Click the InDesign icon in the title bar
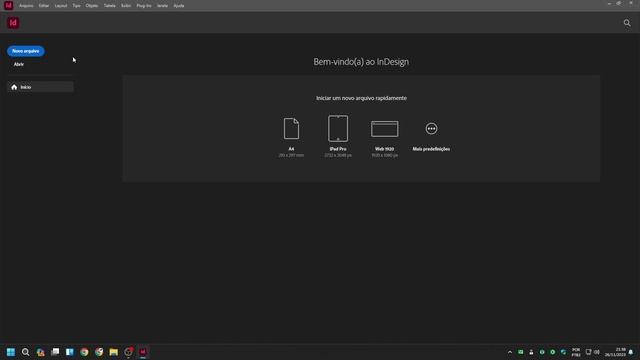 click(9, 5)
